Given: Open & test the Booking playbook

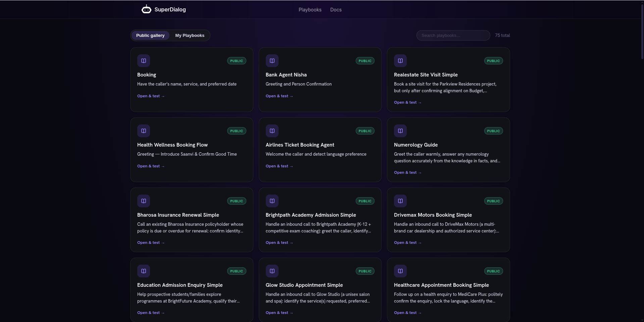Looking at the screenshot, I should [x=151, y=96].
